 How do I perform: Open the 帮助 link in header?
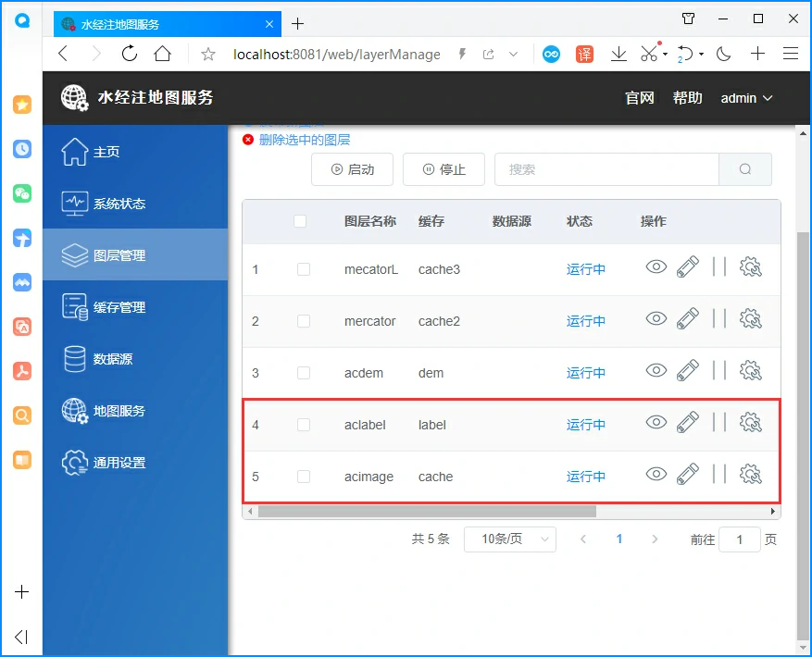[687, 98]
